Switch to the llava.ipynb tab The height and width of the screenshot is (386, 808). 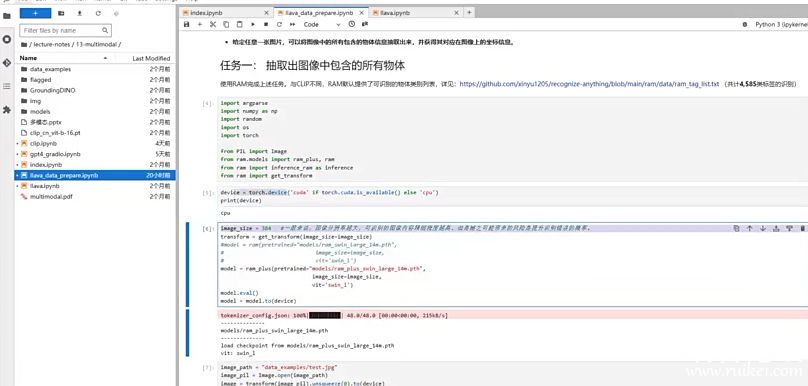click(x=415, y=12)
